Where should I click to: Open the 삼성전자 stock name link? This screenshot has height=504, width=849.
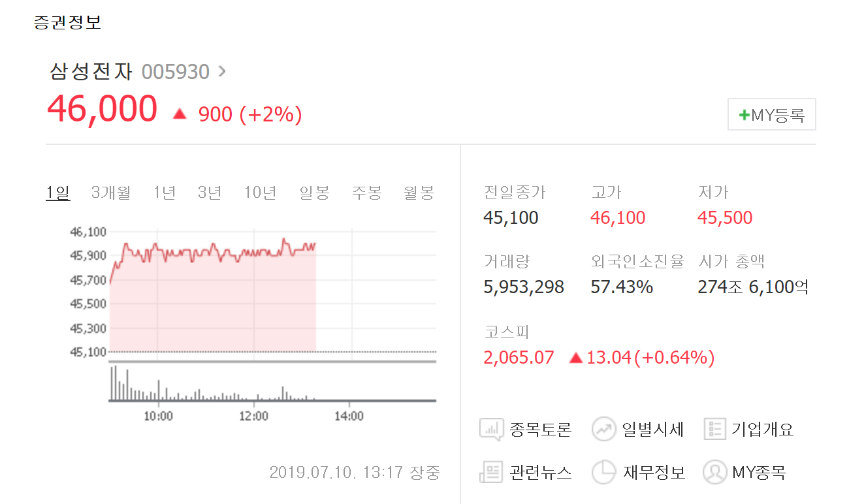(91, 71)
